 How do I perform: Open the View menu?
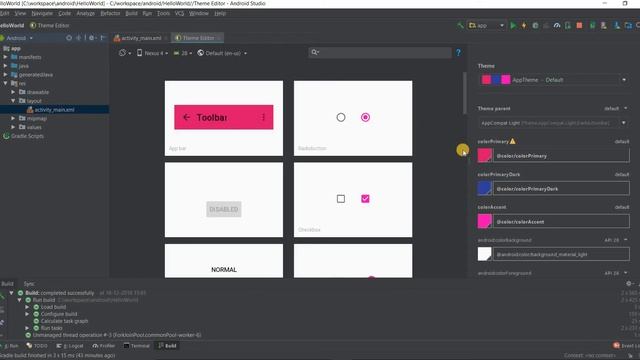(20, 13)
